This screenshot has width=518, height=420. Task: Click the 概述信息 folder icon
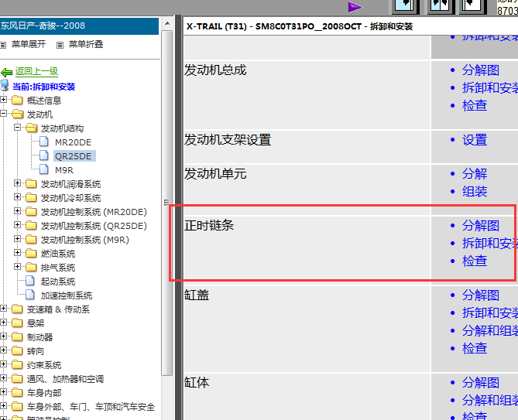pyautogui.click(x=17, y=100)
